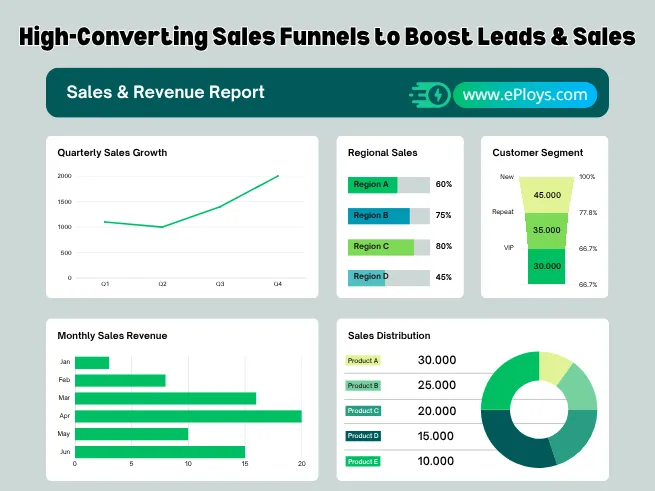Click the 45.000 funnel segment
The image size is (655, 491).
tap(547, 195)
